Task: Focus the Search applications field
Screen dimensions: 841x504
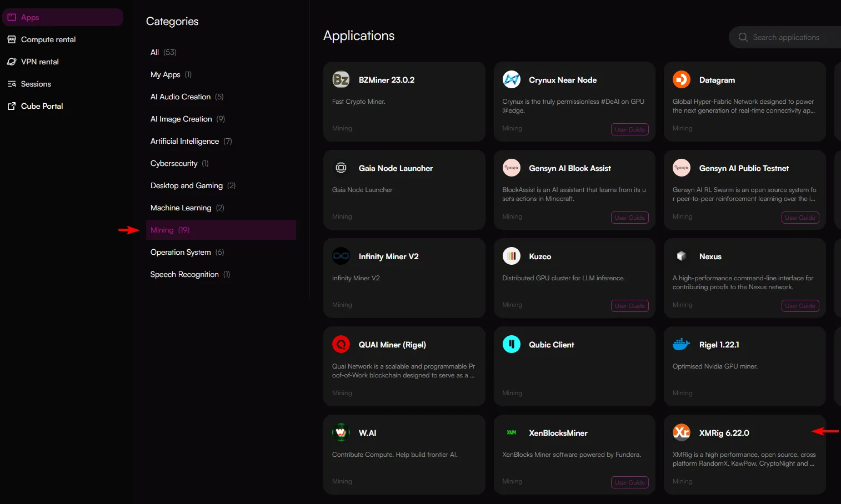Action: coord(786,37)
